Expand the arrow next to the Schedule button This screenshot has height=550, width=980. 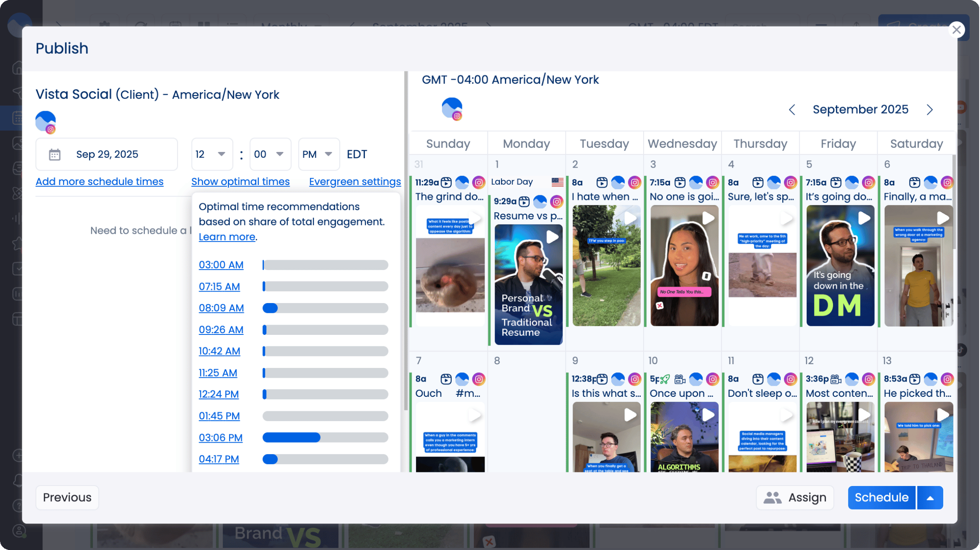930,498
